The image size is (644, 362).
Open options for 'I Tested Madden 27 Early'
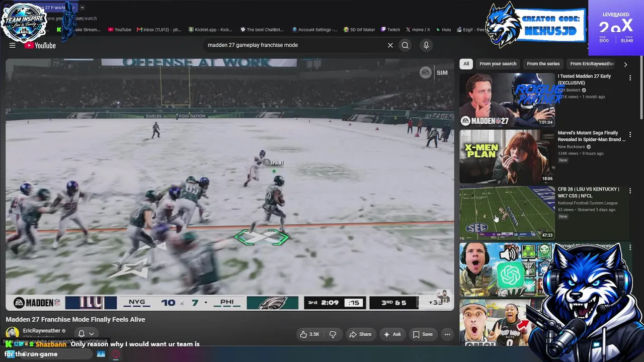tap(630, 78)
